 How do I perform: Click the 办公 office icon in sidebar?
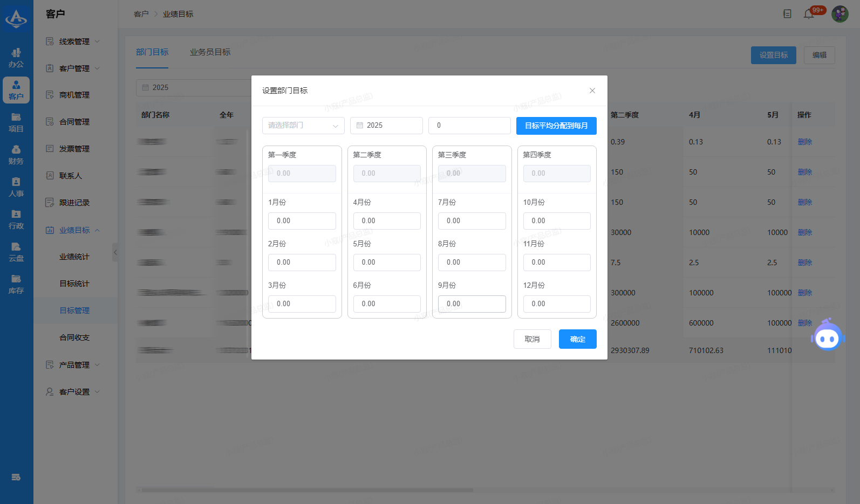click(16, 58)
